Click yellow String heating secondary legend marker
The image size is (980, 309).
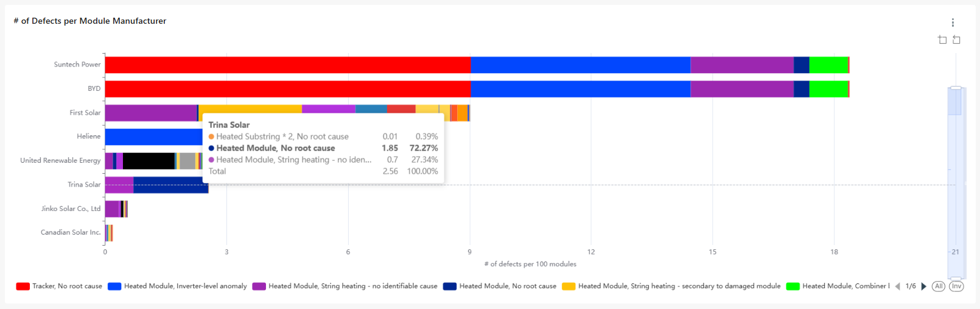click(569, 286)
